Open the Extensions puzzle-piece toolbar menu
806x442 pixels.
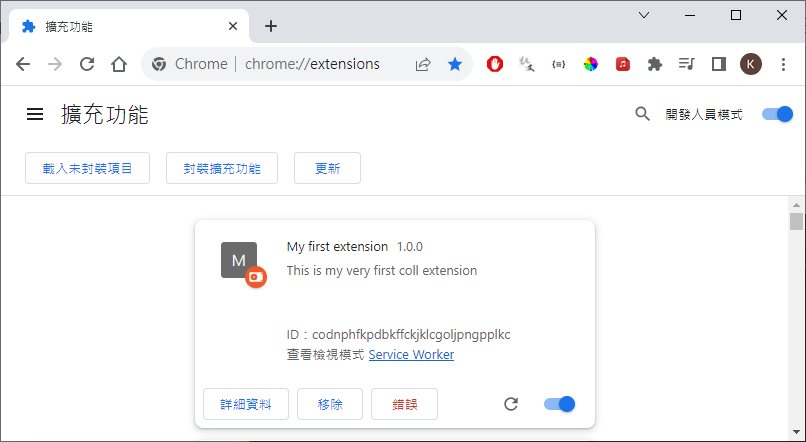tap(655, 64)
